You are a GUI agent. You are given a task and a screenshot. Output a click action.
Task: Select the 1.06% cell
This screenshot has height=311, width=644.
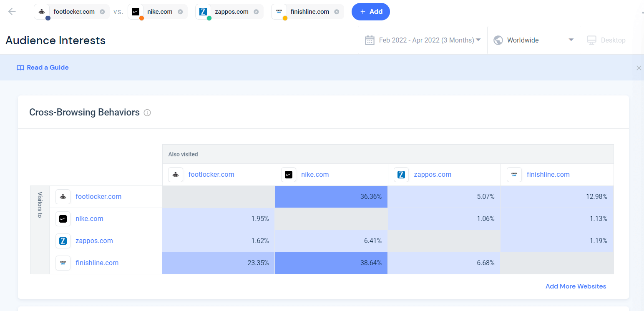pos(444,219)
